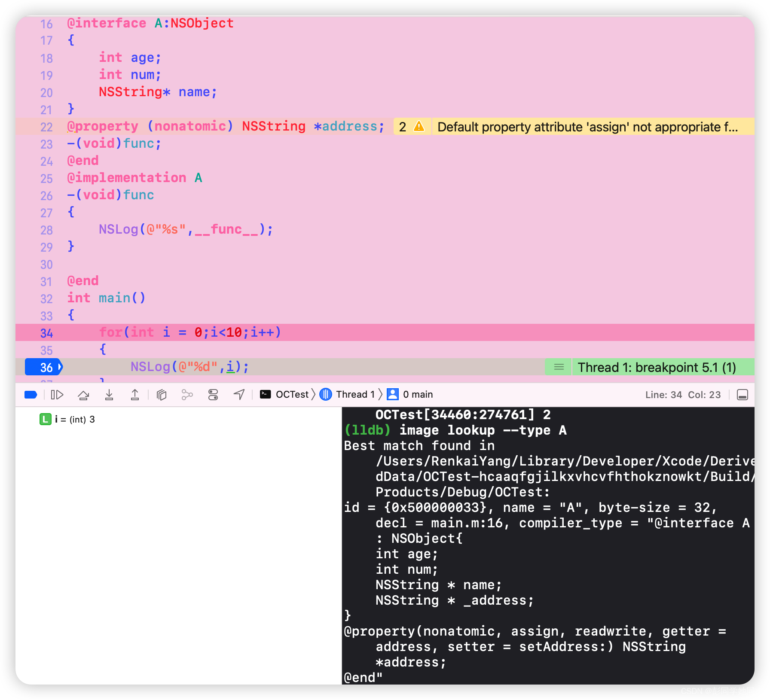Click the NSLog(@"%s",__func__) statement
Screen dimensions: 770x700
(x=186, y=229)
